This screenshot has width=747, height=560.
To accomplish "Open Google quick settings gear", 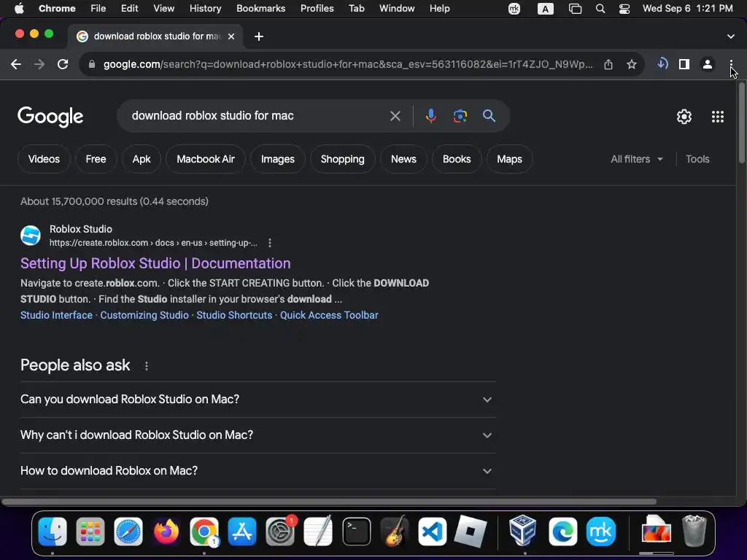I will point(684,117).
